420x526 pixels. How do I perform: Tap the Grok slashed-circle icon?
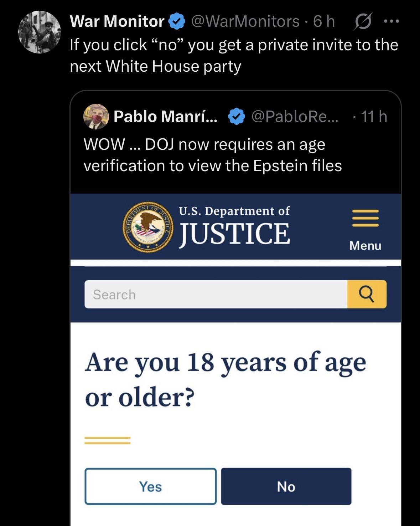click(363, 21)
